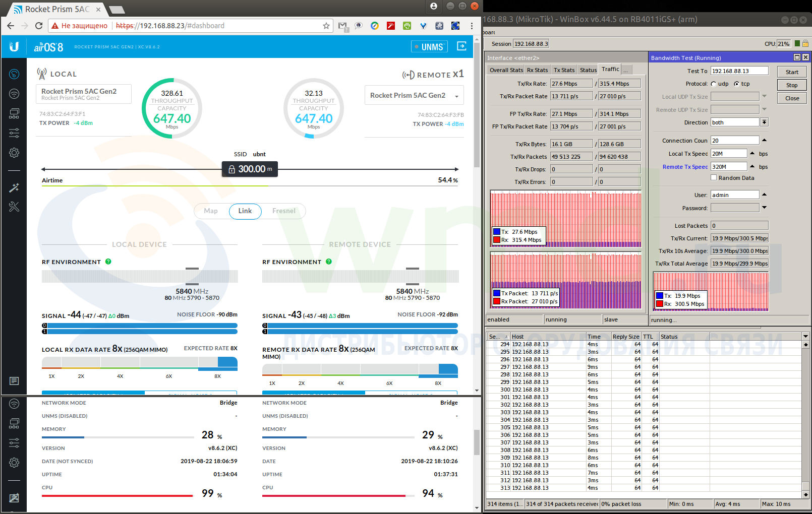Click the lower pane gear sidebar icon
The width and height of the screenshot is (812, 514).
[x=14, y=462]
